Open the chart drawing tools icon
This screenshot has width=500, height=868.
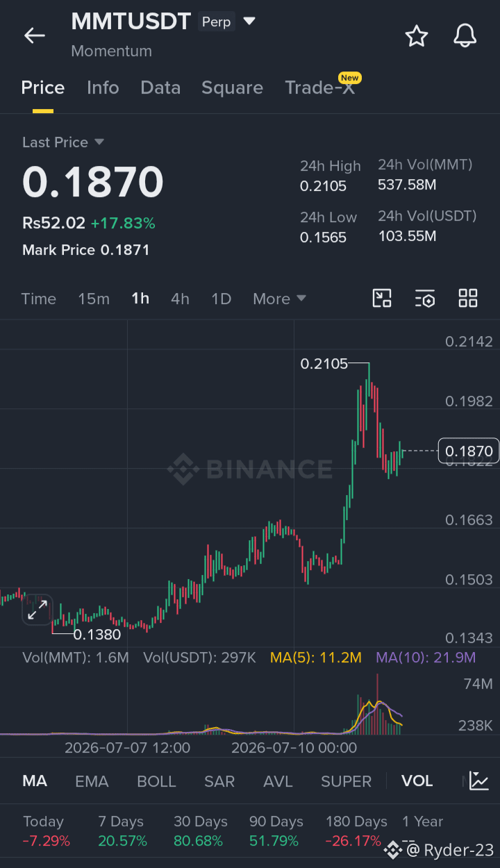[382, 299]
